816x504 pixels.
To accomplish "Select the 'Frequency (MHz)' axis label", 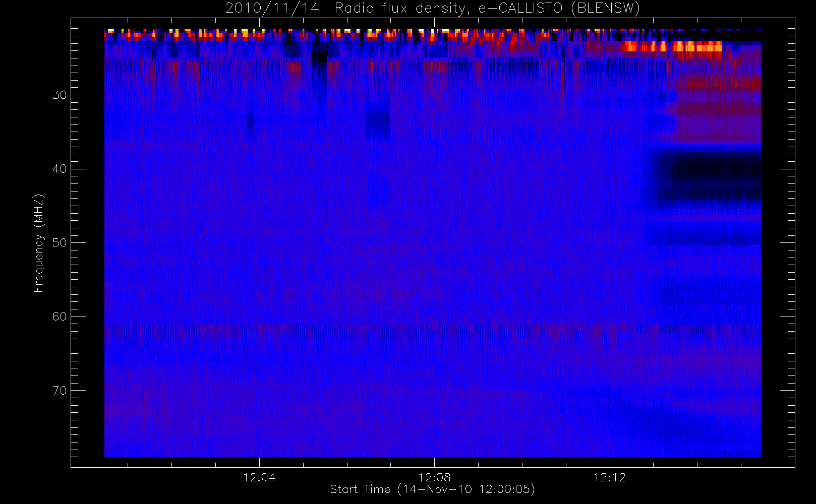I will point(39,243).
